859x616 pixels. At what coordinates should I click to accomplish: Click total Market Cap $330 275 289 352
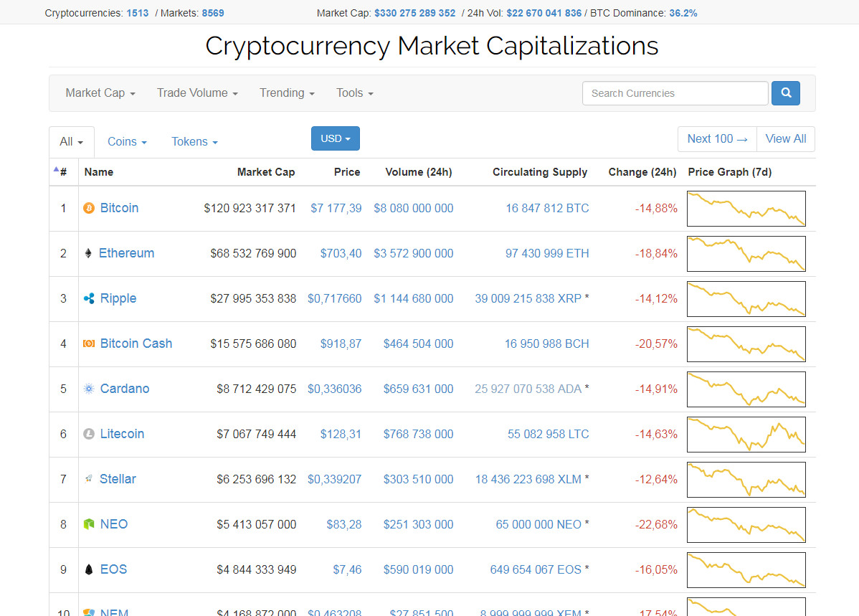tap(414, 13)
